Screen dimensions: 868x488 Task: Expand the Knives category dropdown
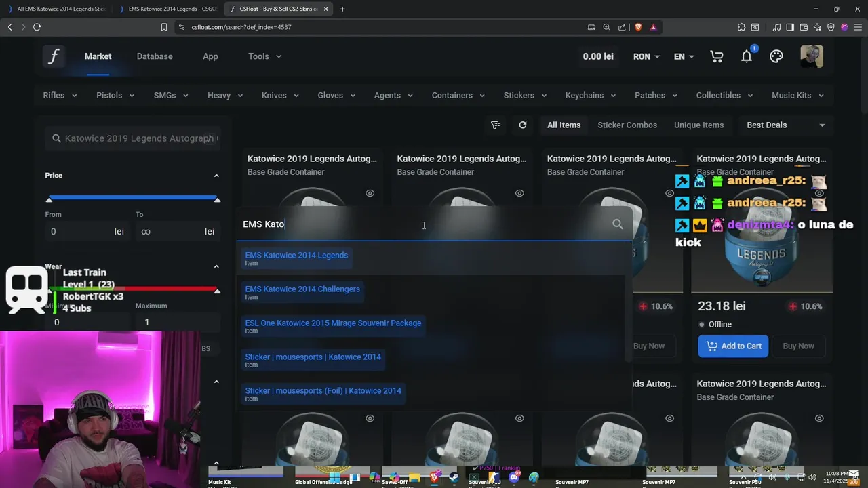point(280,96)
